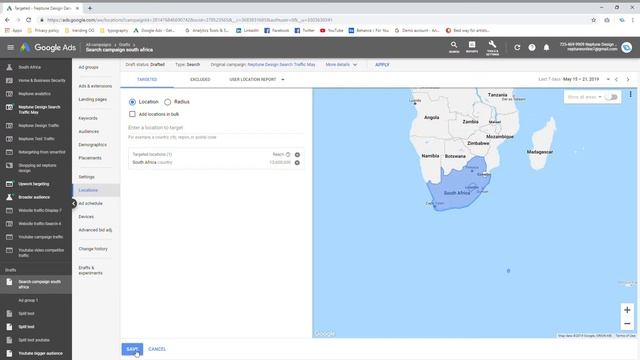This screenshot has width=640, height=360.
Task: Switch to the Excluded tab
Action: click(x=200, y=79)
